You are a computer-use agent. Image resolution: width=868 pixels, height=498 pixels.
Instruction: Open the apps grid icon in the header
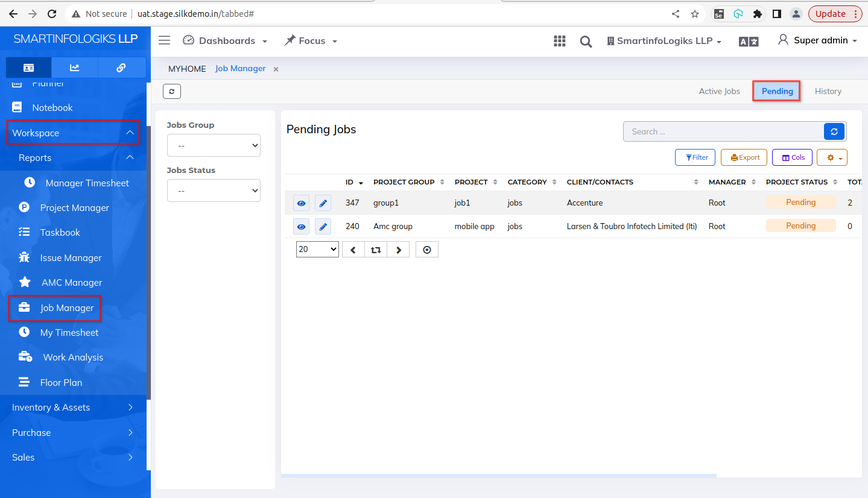click(x=560, y=40)
